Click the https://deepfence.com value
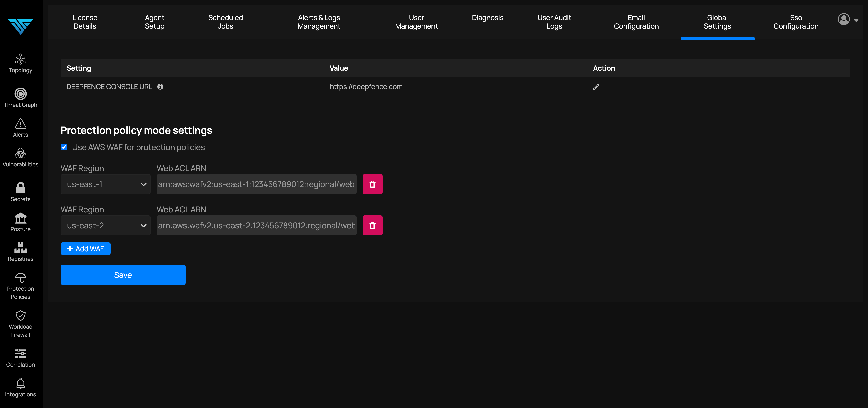This screenshot has width=868, height=408. tap(366, 87)
